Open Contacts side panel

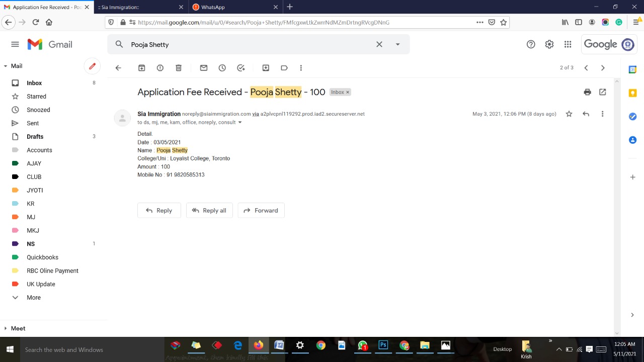633,140
